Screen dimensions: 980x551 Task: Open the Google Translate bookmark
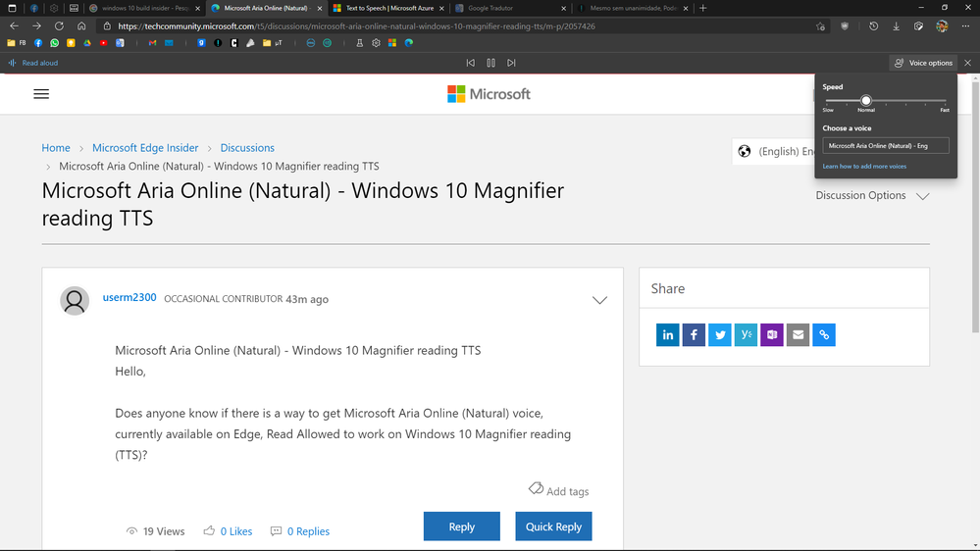tap(120, 43)
